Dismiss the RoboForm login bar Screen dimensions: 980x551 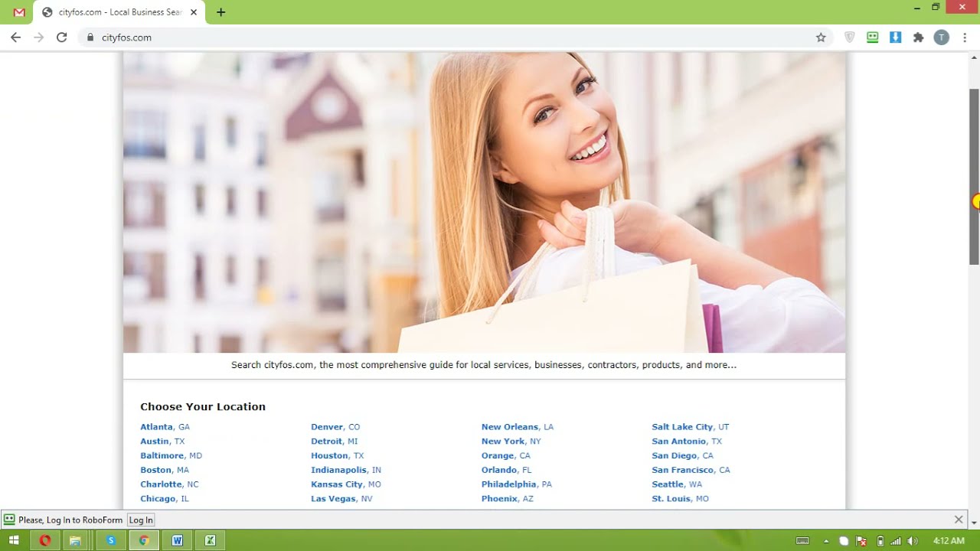pyautogui.click(x=959, y=520)
